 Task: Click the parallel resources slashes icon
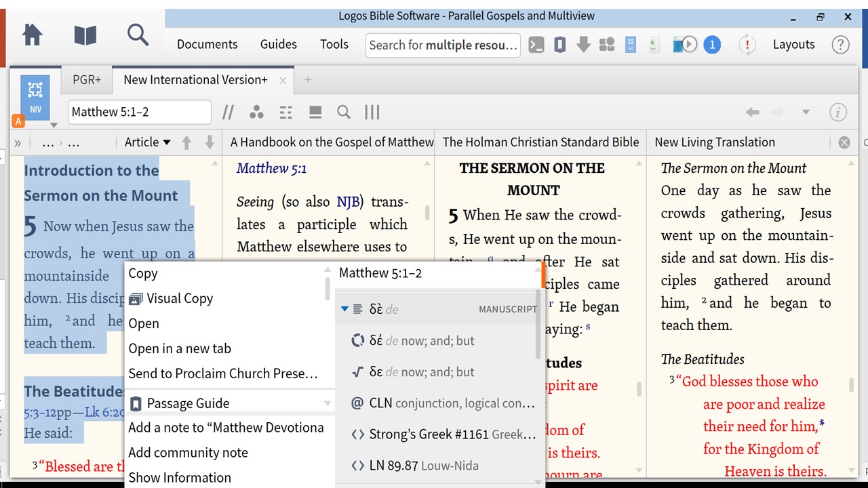click(x=229, y=113)
